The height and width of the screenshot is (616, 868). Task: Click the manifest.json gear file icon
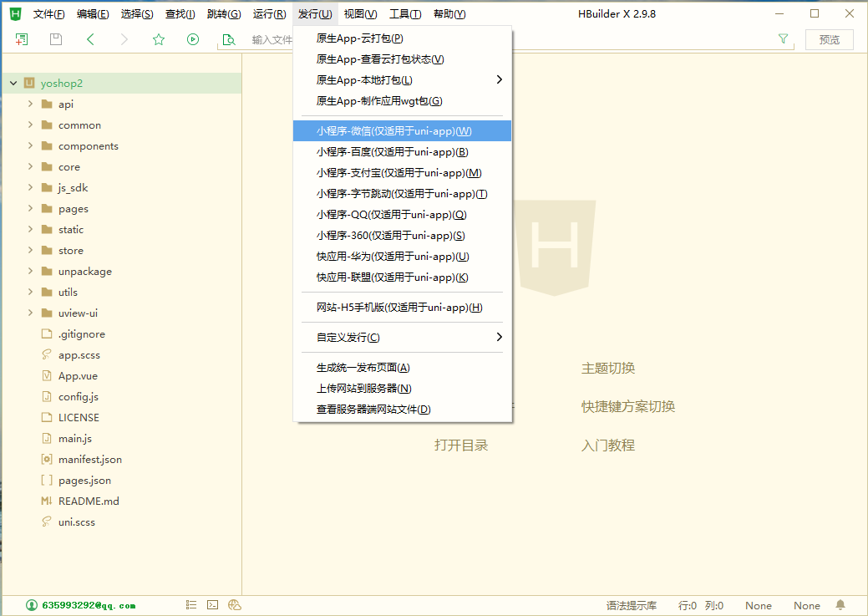[47, 459]
